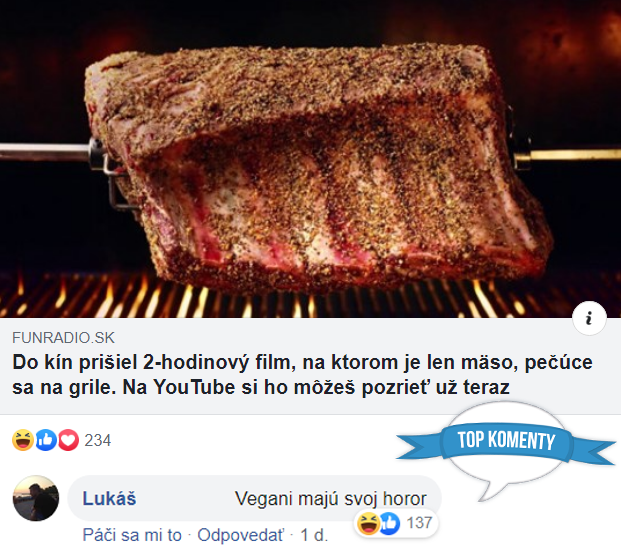The height and width of the screenshot is (556, 621).
Task: Click the laughing reaction emoji under the post
Action: point(23,440)
